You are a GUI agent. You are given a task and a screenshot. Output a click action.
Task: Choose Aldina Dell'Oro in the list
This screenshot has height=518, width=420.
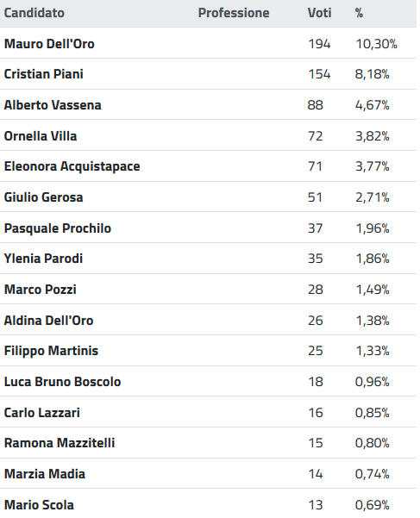(x=48, y=321)
